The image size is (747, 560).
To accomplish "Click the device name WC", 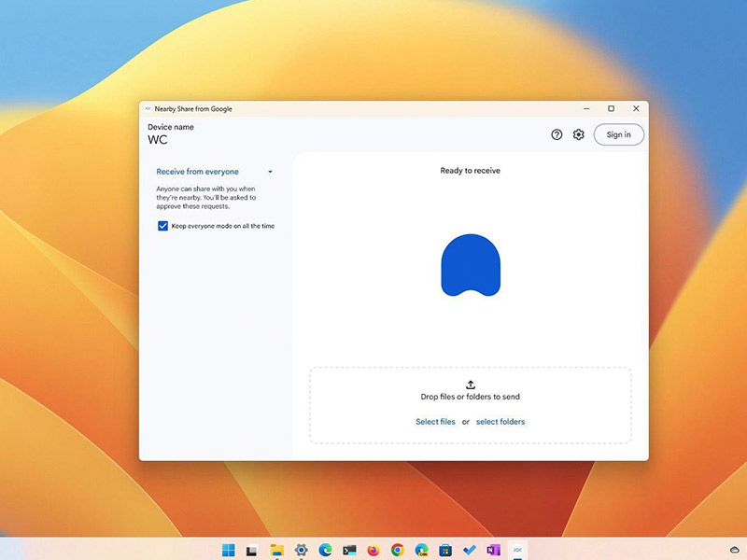I will (158, 139).
